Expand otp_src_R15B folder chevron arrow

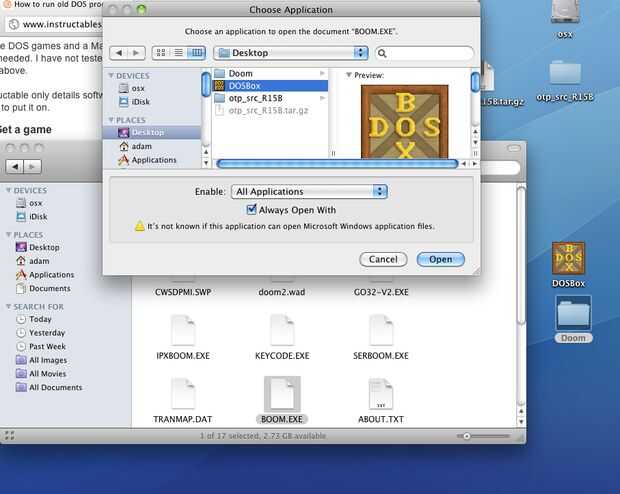(x=323, y=98)
